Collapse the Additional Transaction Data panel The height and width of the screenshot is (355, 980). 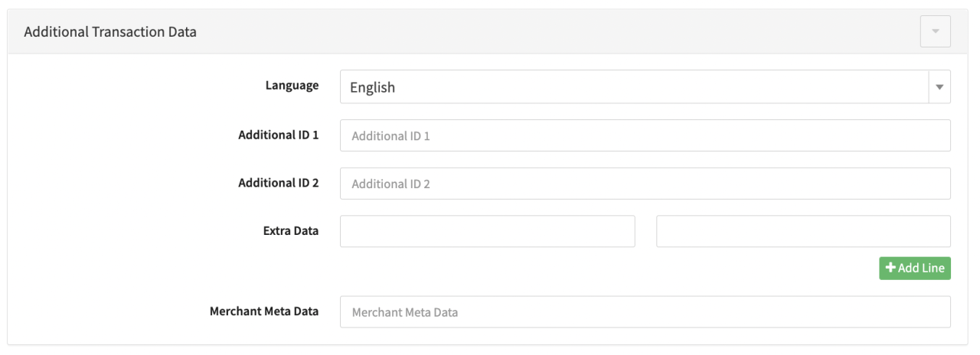pos(935,31)
